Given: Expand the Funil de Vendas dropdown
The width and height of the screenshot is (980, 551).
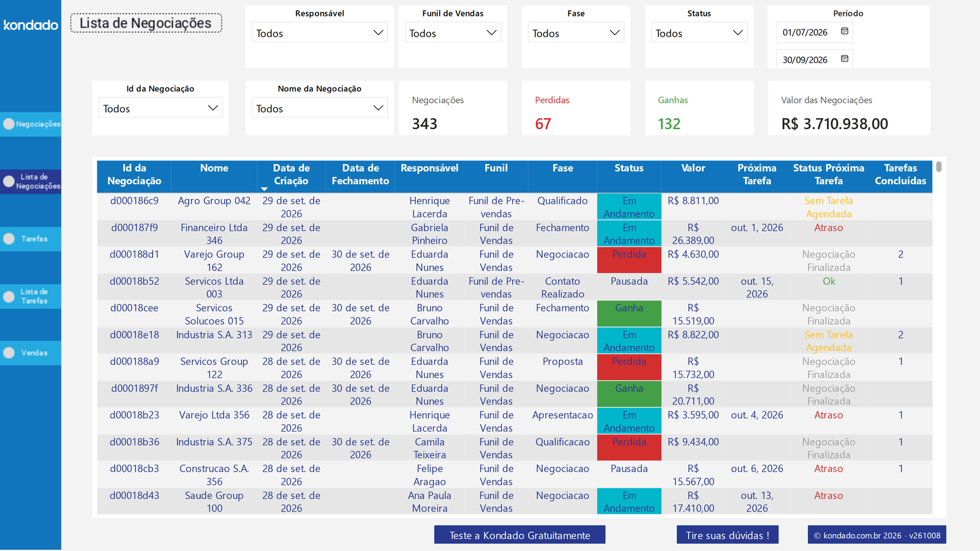Looking at the screenshot, I should point(453,32).
